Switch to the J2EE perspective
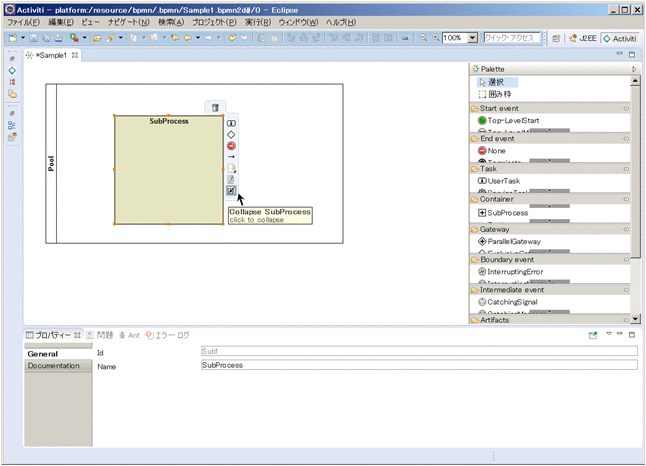Viewport: 646px width, 466px height. [582, 38]
